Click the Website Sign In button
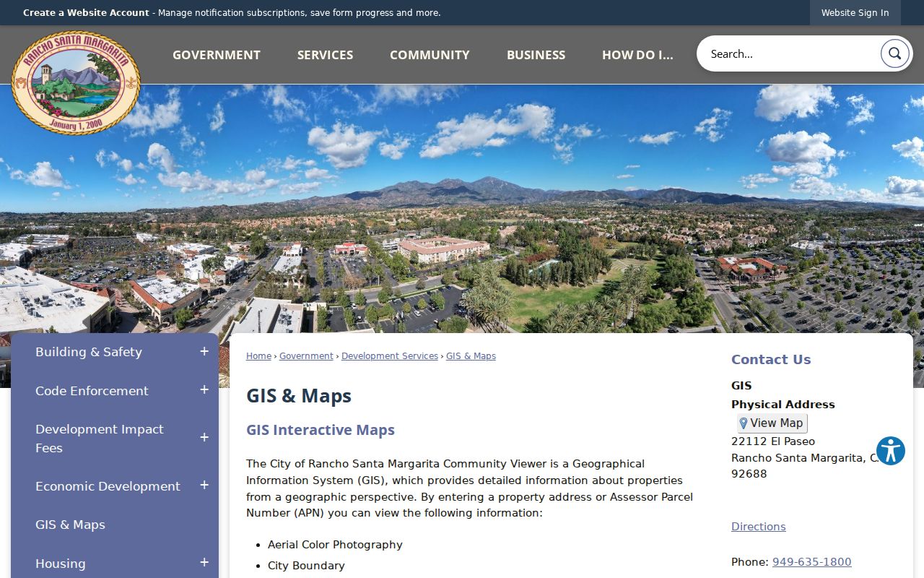 click(x=855, y=13)
